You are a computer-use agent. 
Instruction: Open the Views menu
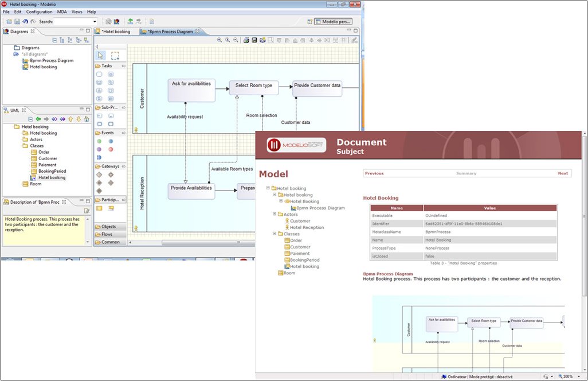pyautogui.click(x=77, y=11)
